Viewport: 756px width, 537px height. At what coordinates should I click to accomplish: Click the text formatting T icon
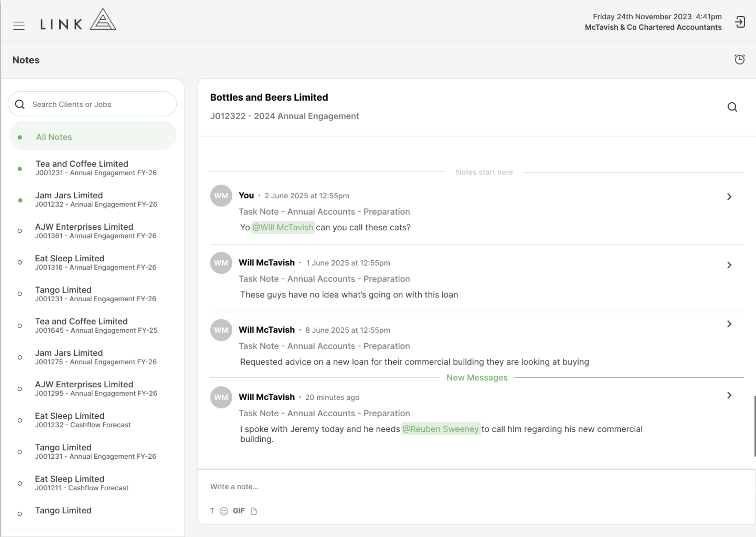click(x=212, y=511)
